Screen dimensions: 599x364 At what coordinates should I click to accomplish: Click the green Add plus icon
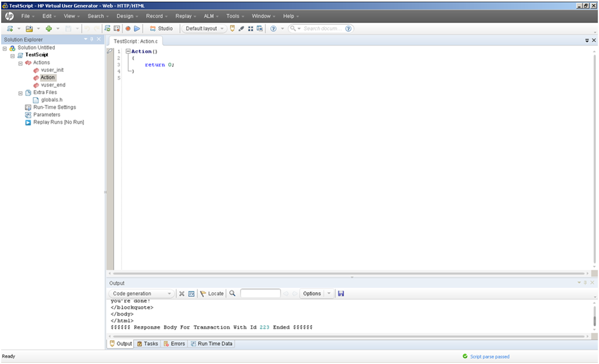[x=49, y=29]
